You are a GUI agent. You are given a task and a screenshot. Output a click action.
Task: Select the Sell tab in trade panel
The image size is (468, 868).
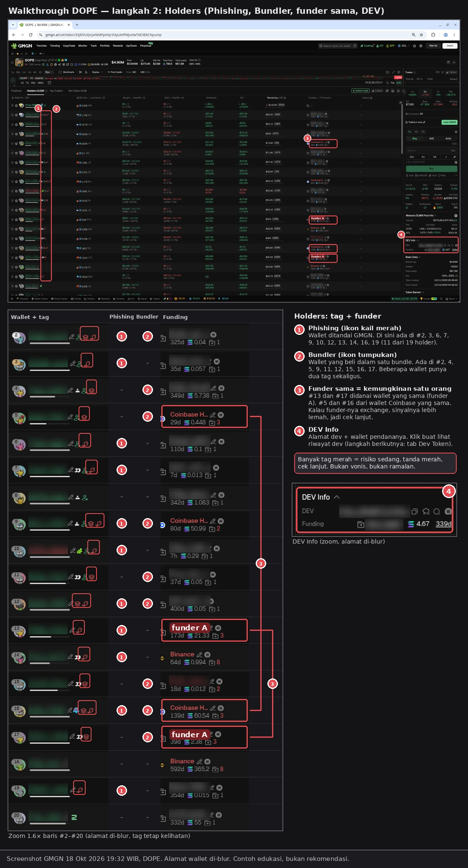tap(432, 138)
